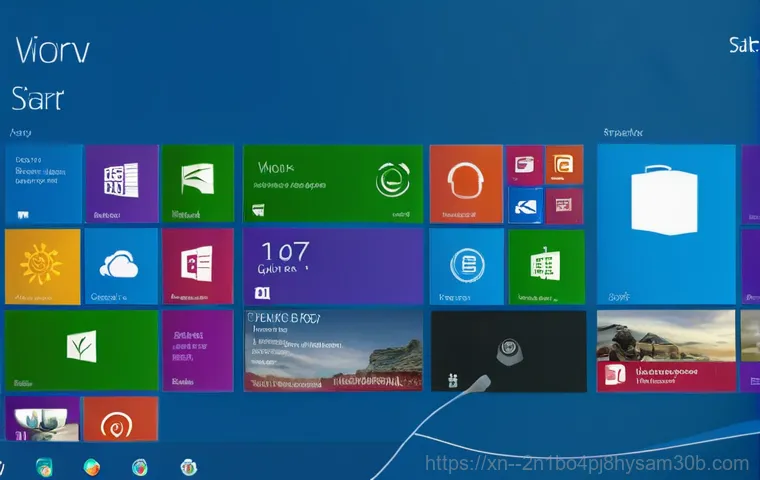Open the dark camera tile
This screenshot has width=760, height=480.
pyautogui.click(x=508, y=352)
